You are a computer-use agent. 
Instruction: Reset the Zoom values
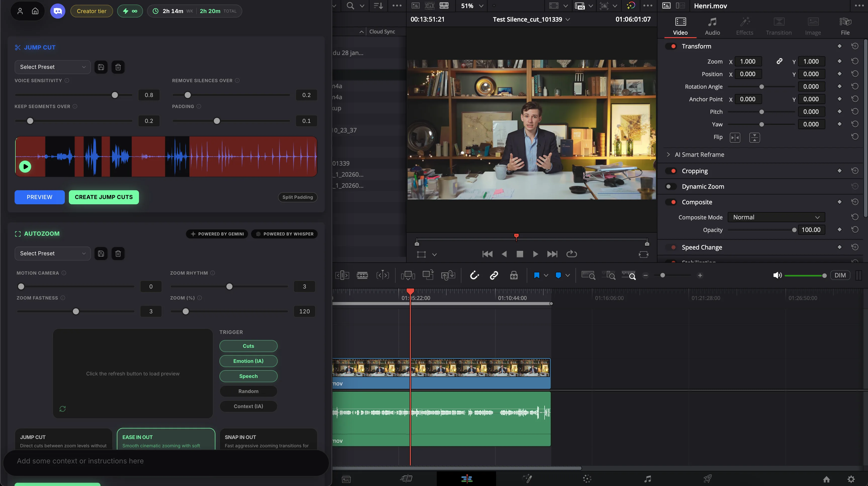[855, 61]
